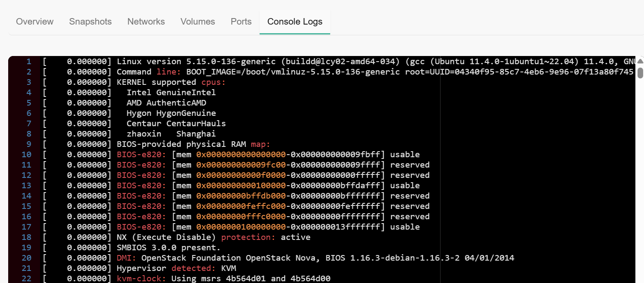Open the Overview tab
This screenshot has height=283, width=644.
point(35,22)
